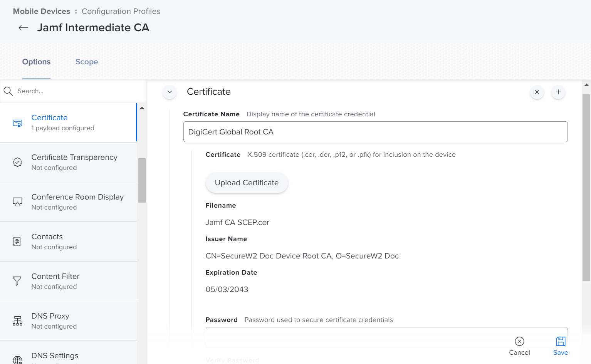The width and height of the screenshot is (591, 364).
Task: Switch to the Scope tab
Action: click(87, 62)
